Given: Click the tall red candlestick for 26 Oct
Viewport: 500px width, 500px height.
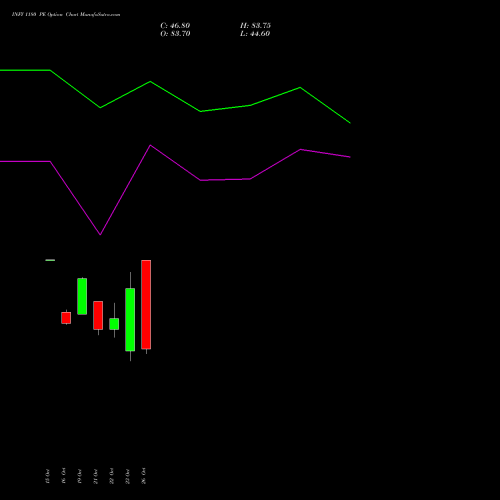Looking at the screenshot, I should click(146, 305).
